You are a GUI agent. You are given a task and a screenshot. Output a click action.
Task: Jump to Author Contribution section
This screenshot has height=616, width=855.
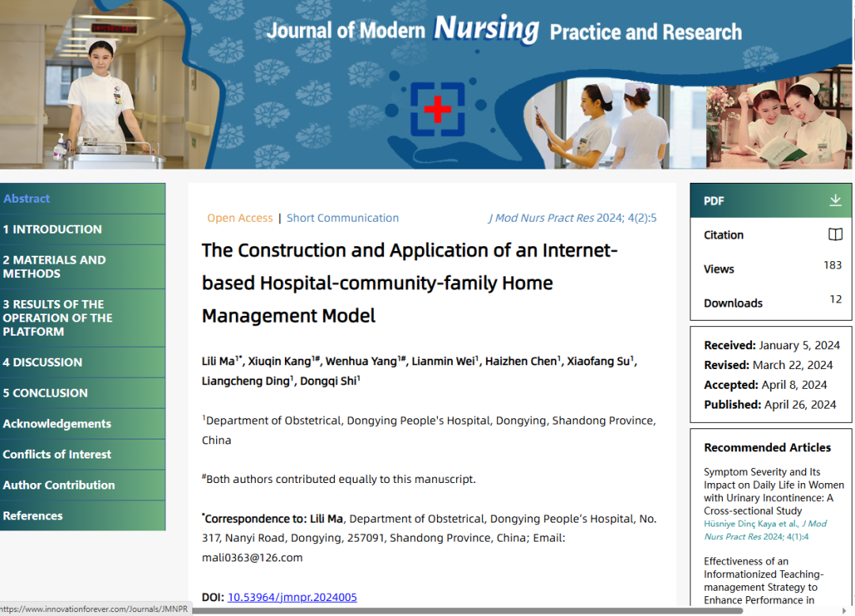82,485
